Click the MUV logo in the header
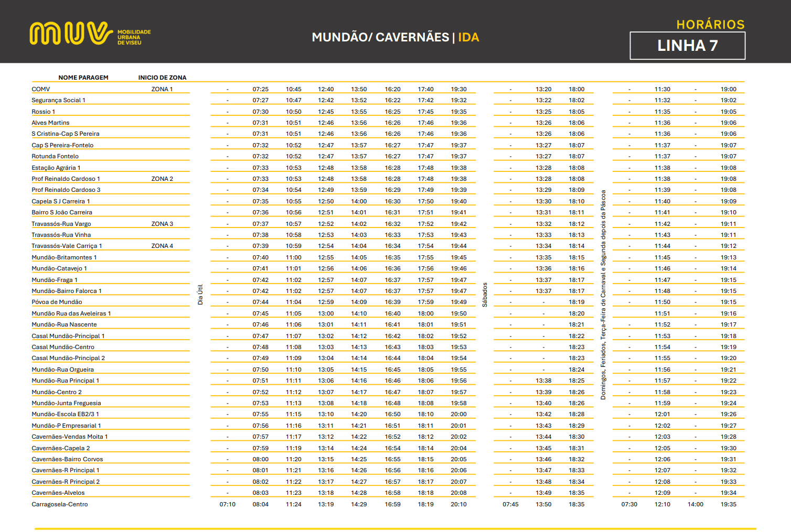791x532 pixels. [x=71, y=34]
